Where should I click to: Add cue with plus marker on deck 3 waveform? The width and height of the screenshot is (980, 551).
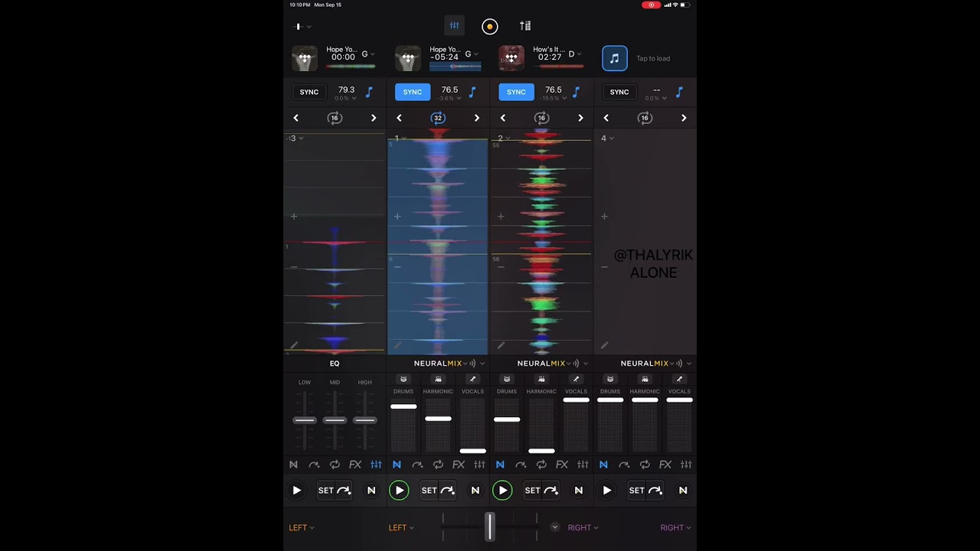294,217
